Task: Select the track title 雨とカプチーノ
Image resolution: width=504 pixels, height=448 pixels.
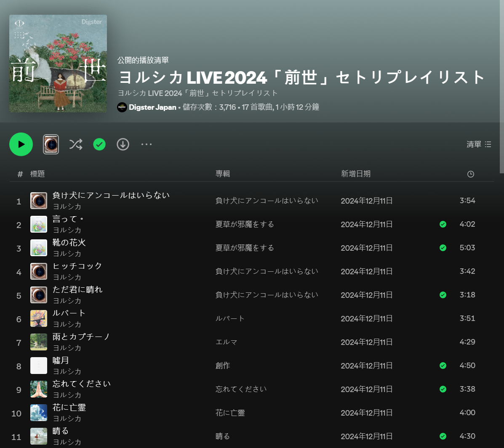Action: (x=81, y=337)
